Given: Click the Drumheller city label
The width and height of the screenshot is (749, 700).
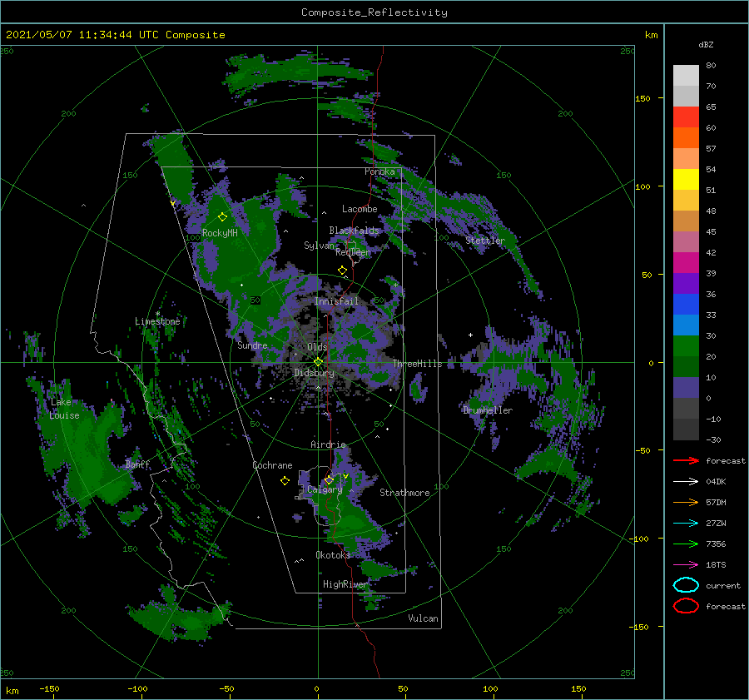Looking at the screenshot, I should click(x=488, y=410).
